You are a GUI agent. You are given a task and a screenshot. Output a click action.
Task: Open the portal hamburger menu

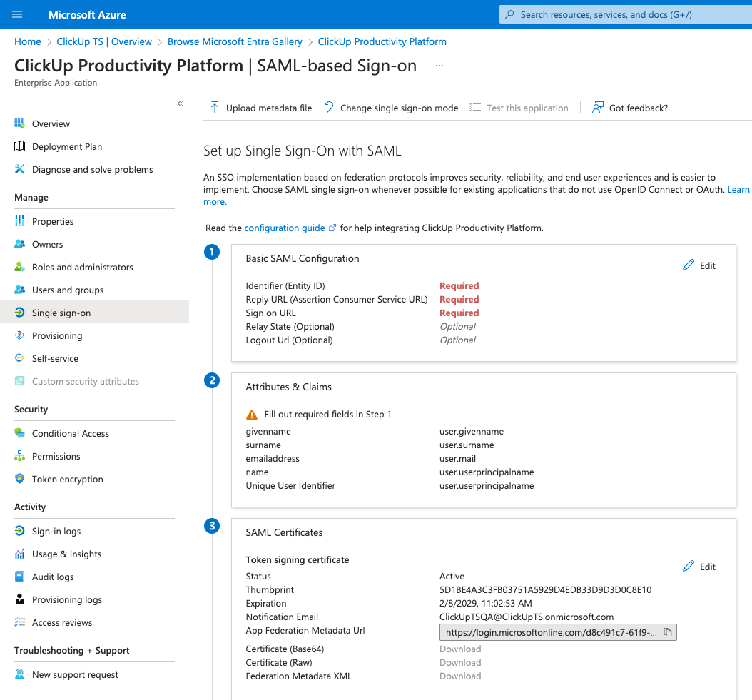coord(16,14)
